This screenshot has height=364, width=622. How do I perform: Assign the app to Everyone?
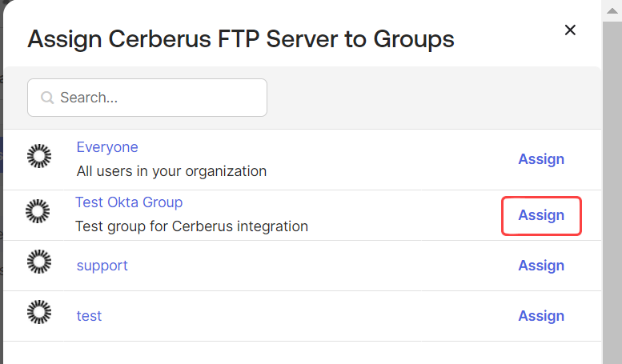click(x=541, y=159)
